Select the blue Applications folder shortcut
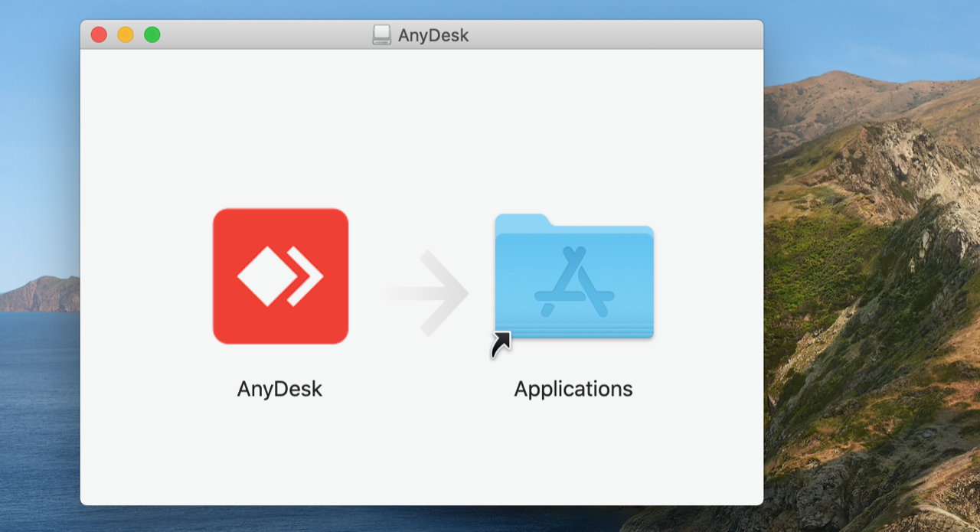The width and height of the screenshot is (980, 532). tap(574, 277)
